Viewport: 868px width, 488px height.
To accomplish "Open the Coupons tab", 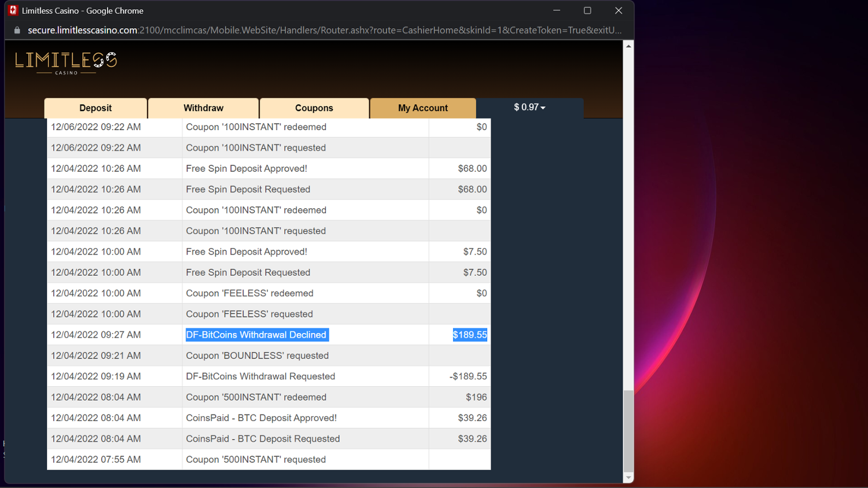I will tap(314, 108).
